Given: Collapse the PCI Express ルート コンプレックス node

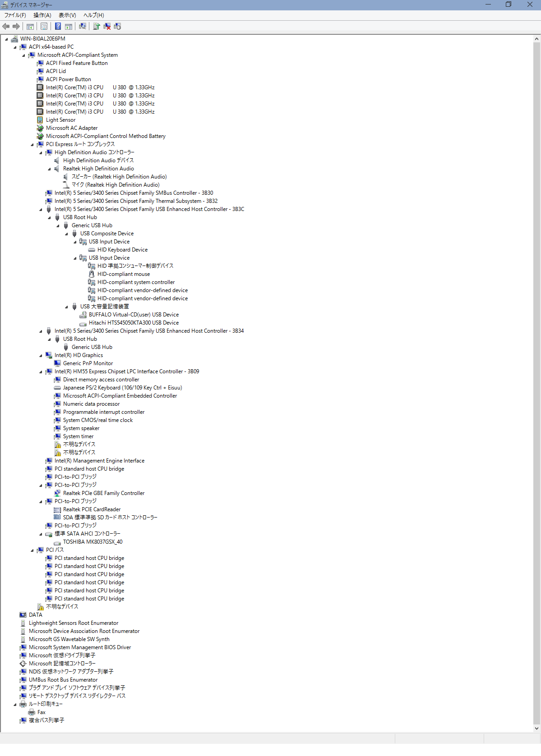Looking at the screenshot, I should (x=32, y=145).
